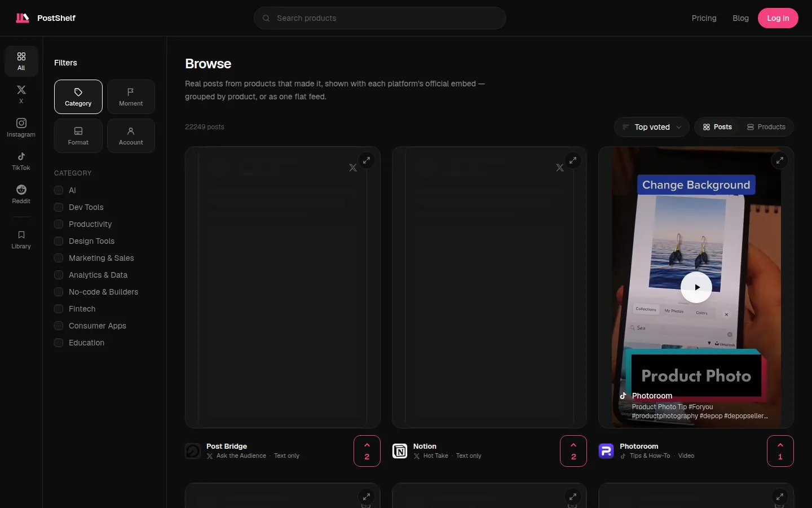Click the PostShelf brand name
812x508 pixels.
[x=56, y=18]
